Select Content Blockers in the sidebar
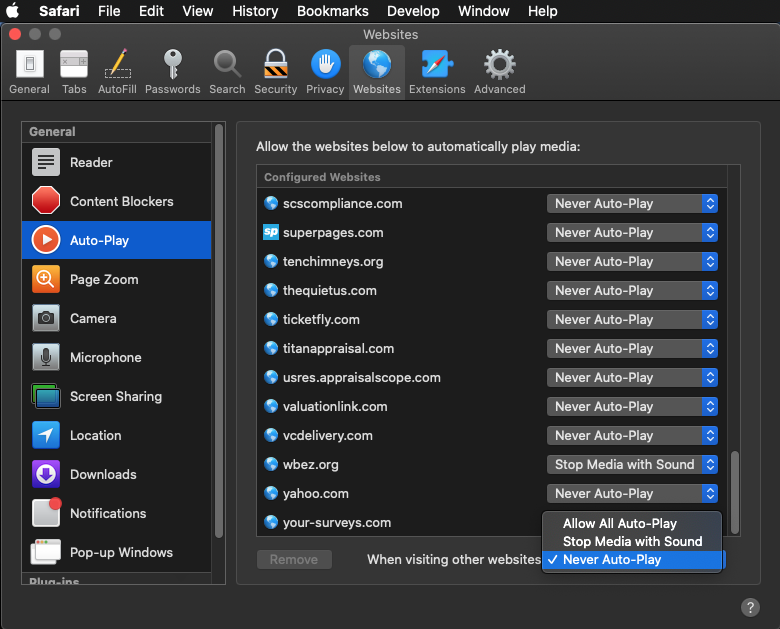This screenshot has height=629, width=780. tap(116, 201)
